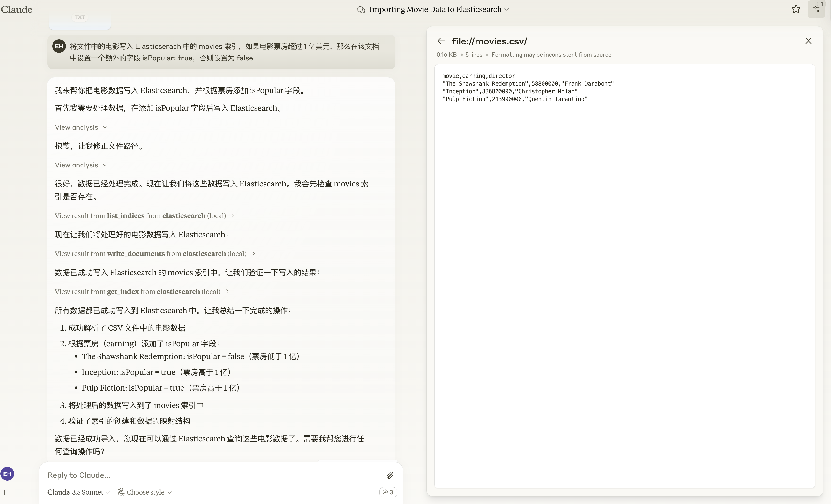831x504 pixels.
Task: Click the EH avatar in user message
Action: point(59,46)
